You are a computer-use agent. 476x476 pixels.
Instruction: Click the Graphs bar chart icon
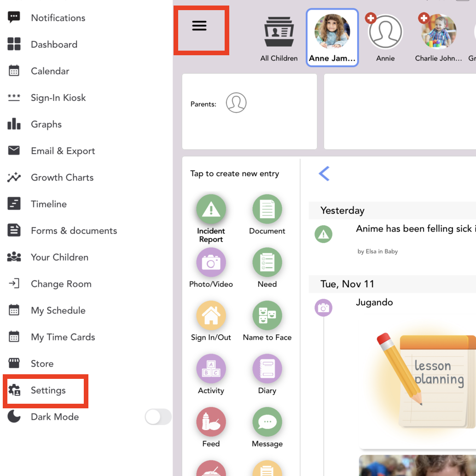(x=14, y=123)
